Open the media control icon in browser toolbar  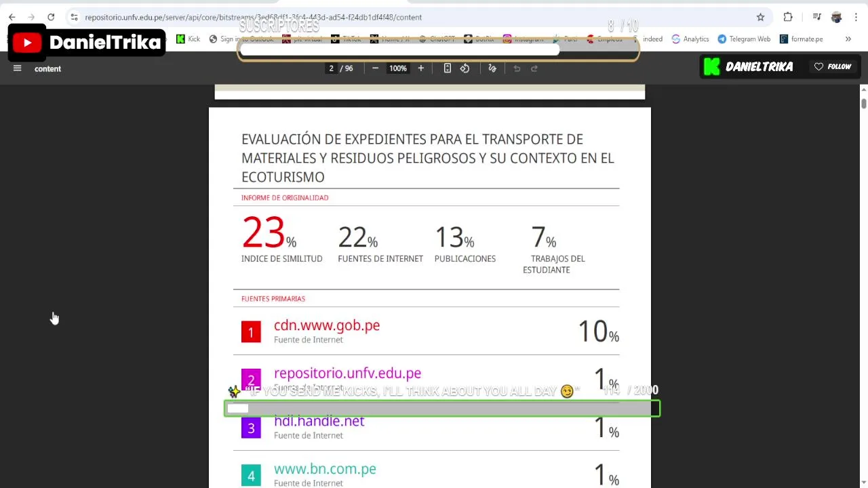[817, 17]
